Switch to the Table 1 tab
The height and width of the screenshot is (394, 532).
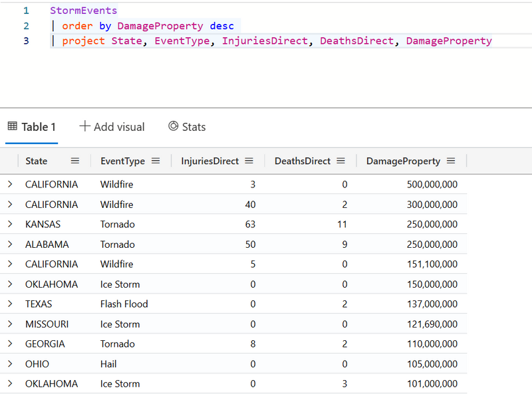[x=31, y=127]
